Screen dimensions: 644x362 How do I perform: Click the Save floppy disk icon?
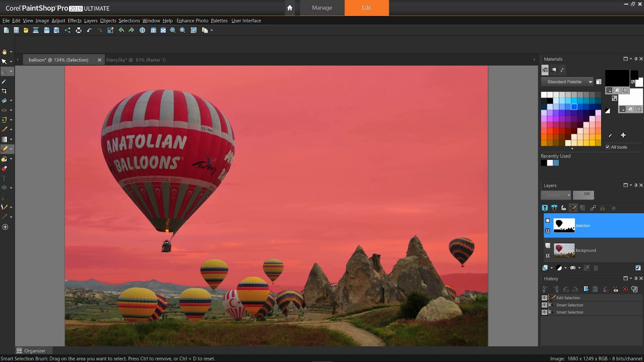[47, 30]
